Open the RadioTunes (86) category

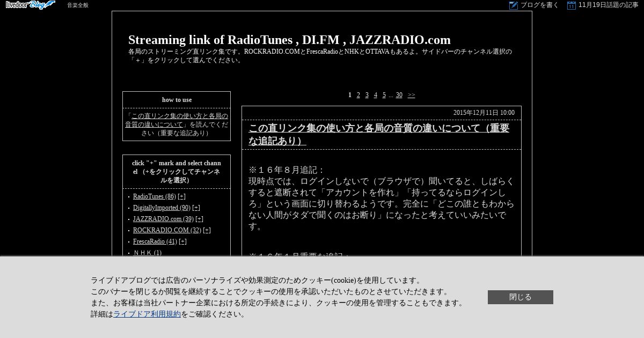coord(155,196)
